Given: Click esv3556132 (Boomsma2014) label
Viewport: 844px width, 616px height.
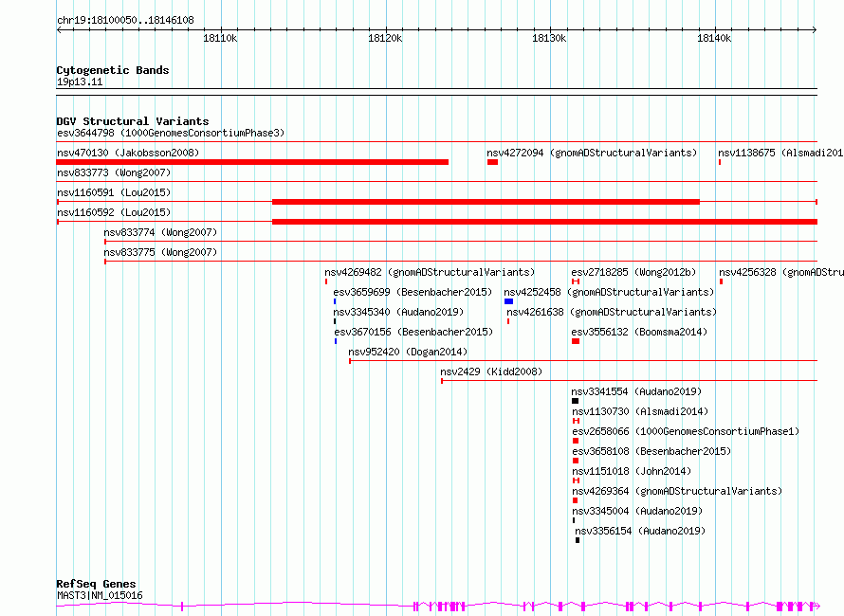Looking at the screenshot, I should pos(639,332).
